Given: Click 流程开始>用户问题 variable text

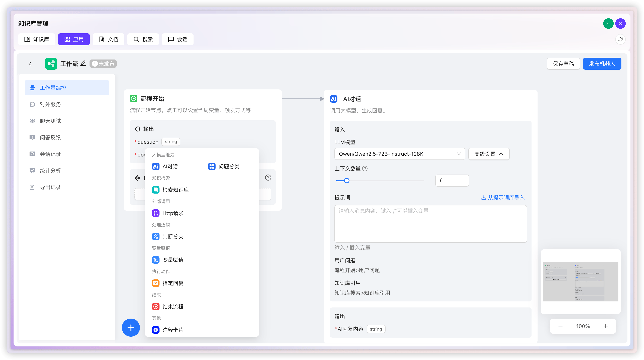Looking at the screenshot, I should point(357,270).
